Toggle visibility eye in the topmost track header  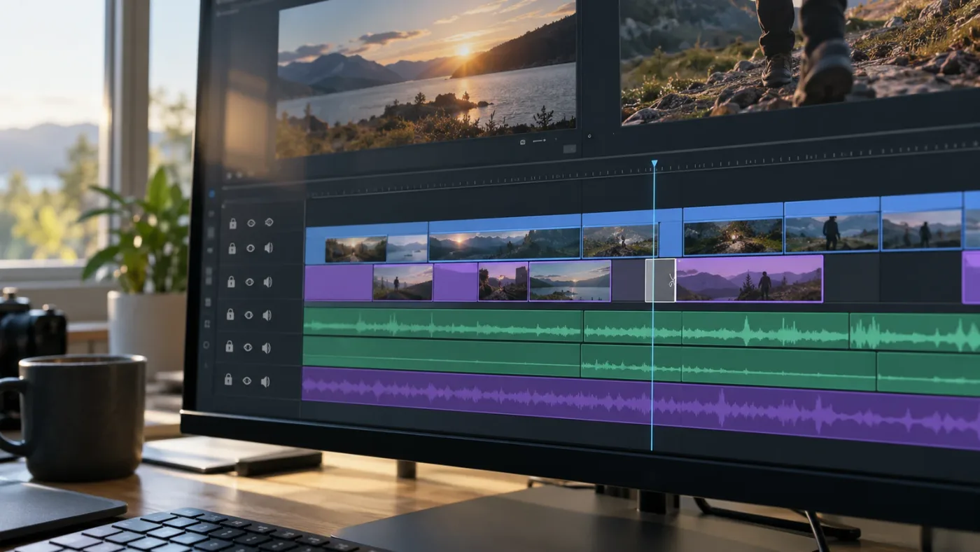[x=251, y=223]
